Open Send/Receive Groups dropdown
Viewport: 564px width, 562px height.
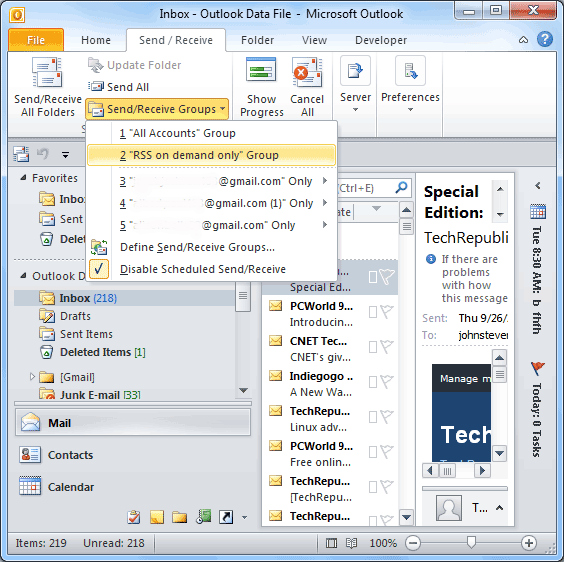(157, 109)
